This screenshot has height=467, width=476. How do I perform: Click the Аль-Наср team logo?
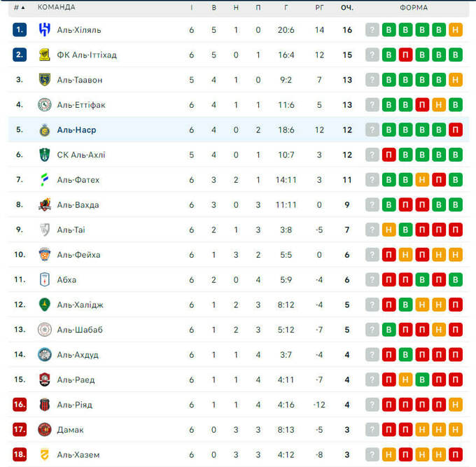click(x=45, y=130)
